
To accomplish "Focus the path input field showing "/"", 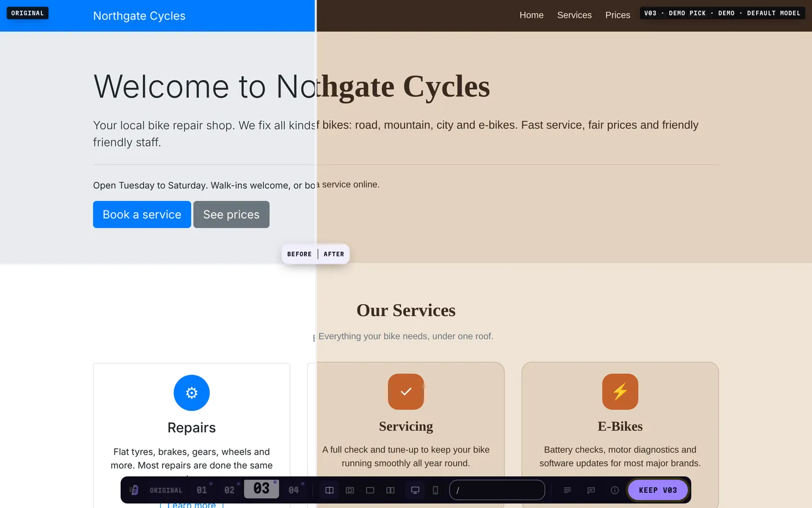I will (x=497, y=490).
